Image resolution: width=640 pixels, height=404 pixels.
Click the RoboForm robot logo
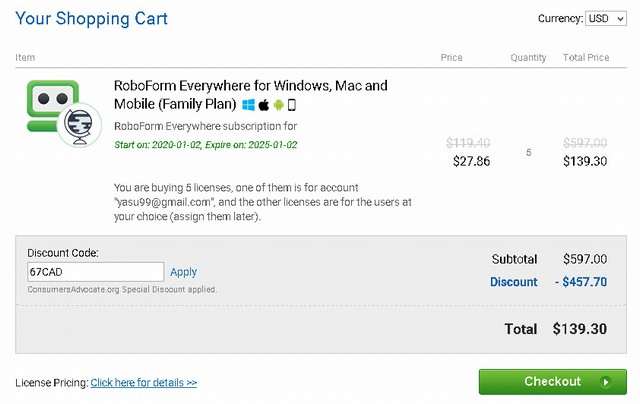60,110
